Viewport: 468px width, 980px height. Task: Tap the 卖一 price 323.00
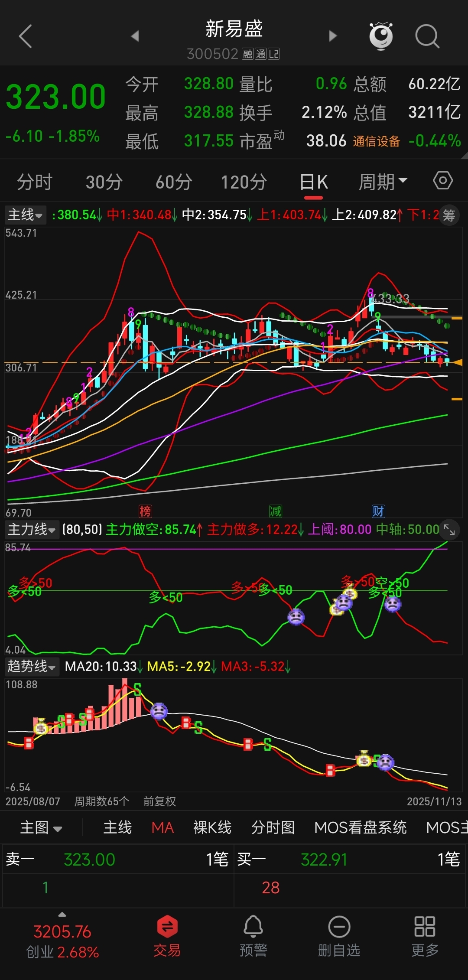coord(89,860)
